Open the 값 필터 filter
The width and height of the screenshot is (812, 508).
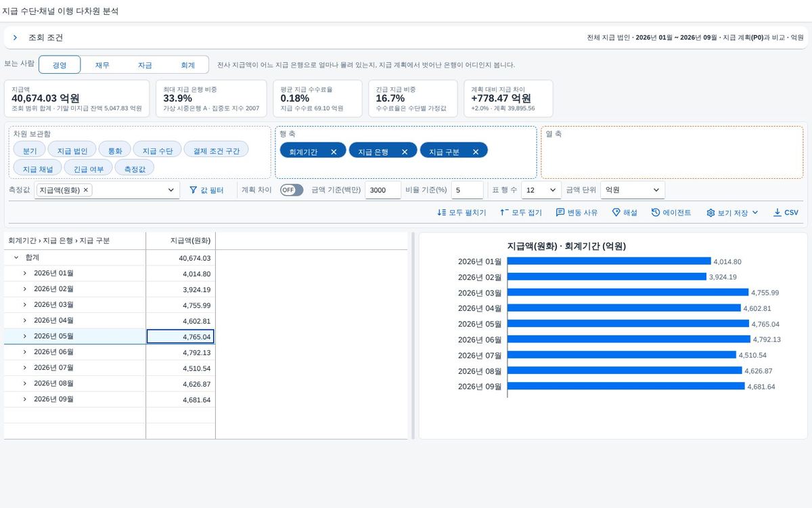(x=206, y=190)
